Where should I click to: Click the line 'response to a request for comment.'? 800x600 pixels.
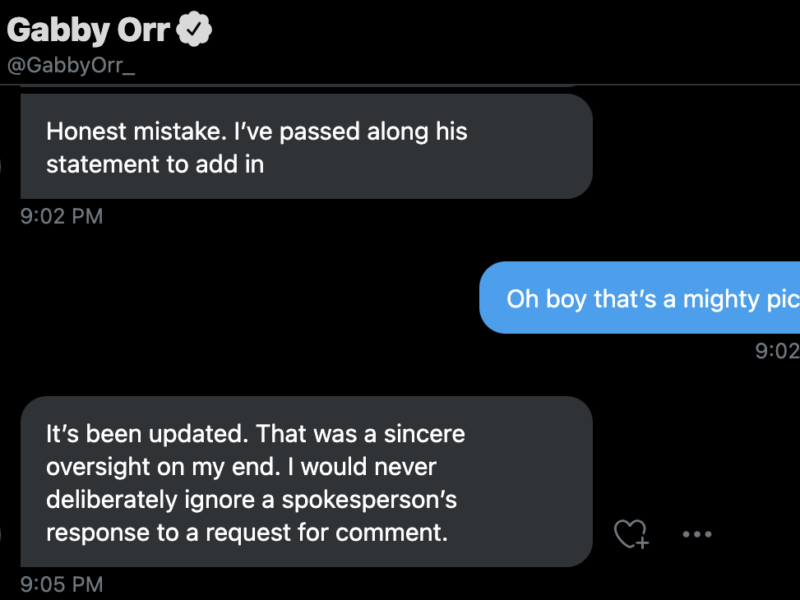click(x=247, y=533)
